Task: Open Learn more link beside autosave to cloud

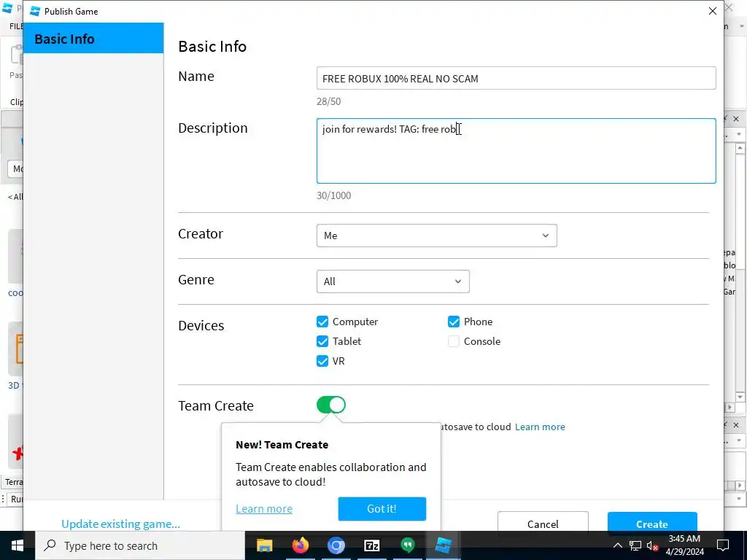Action: [540, 427]
